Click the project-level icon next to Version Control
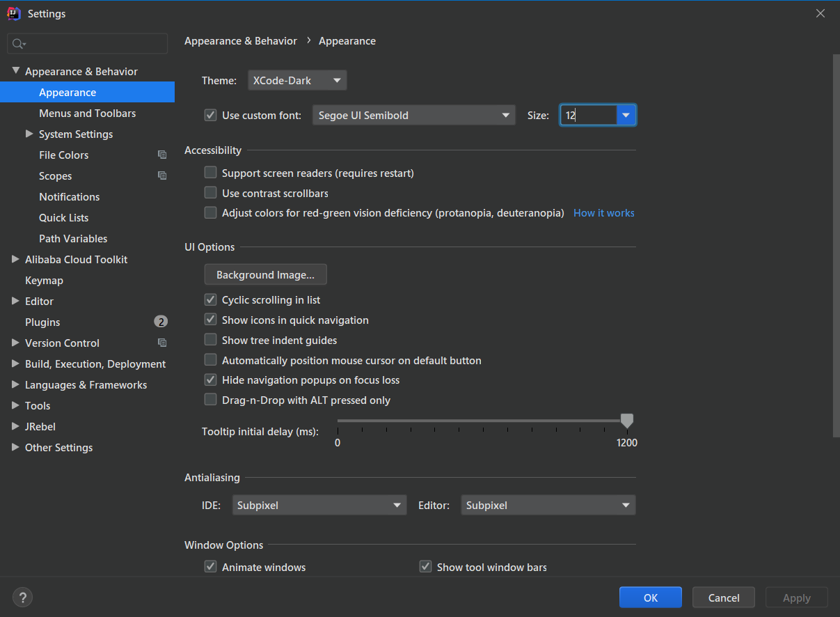This screenshot has height=617, width=840. point(162,343)
